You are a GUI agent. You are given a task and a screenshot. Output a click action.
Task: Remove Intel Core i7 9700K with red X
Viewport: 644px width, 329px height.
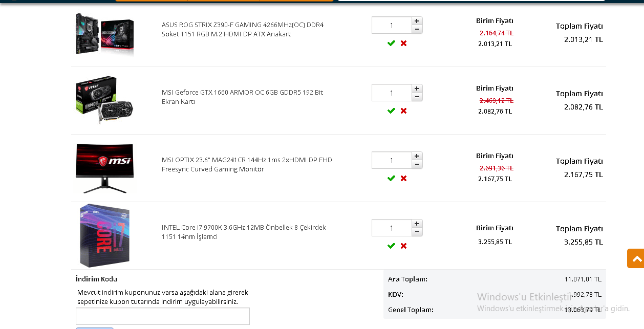(403, 246)
